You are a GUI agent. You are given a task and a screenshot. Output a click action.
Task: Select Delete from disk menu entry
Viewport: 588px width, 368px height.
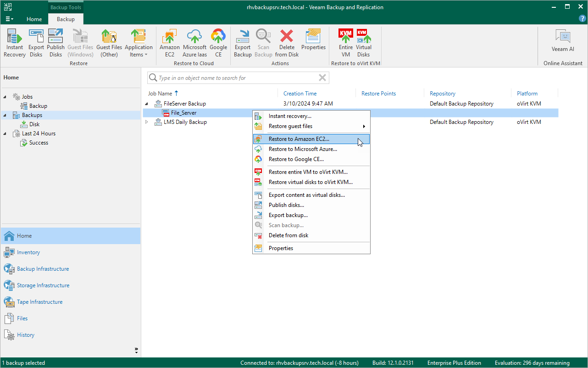click(311, 235)
